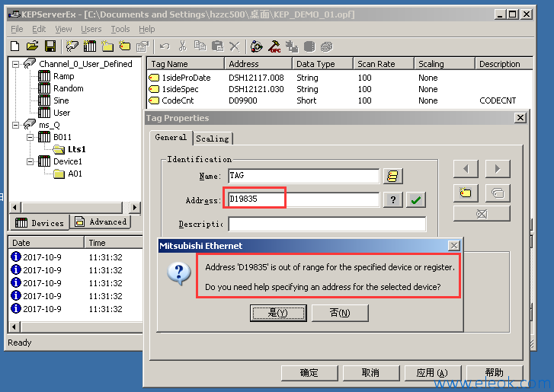Viewport: 554px width, 392px height.
Task: Select the CodeCnt tag row
Action: click(x=339, y=100)
